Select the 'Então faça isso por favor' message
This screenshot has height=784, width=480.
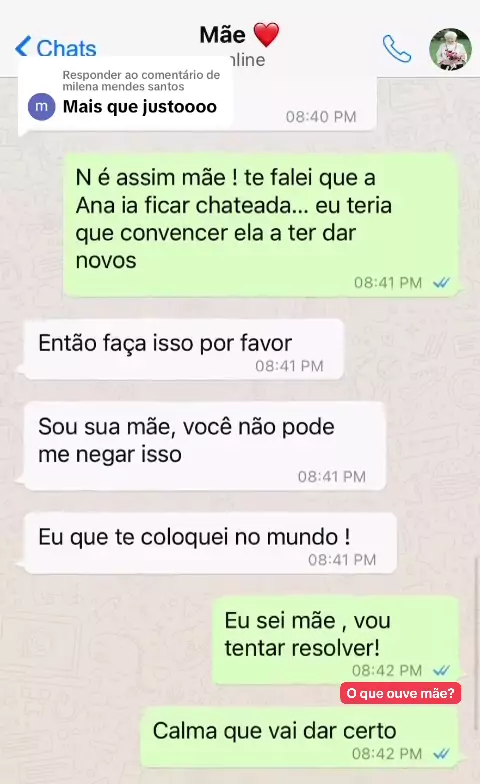pyautogui.click(x=184, y=350)
